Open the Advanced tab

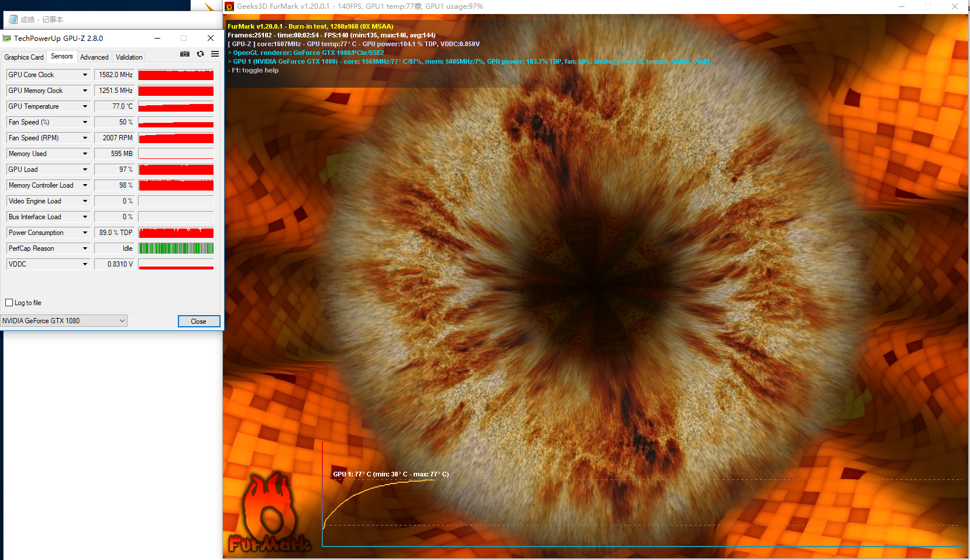[94, 57]
